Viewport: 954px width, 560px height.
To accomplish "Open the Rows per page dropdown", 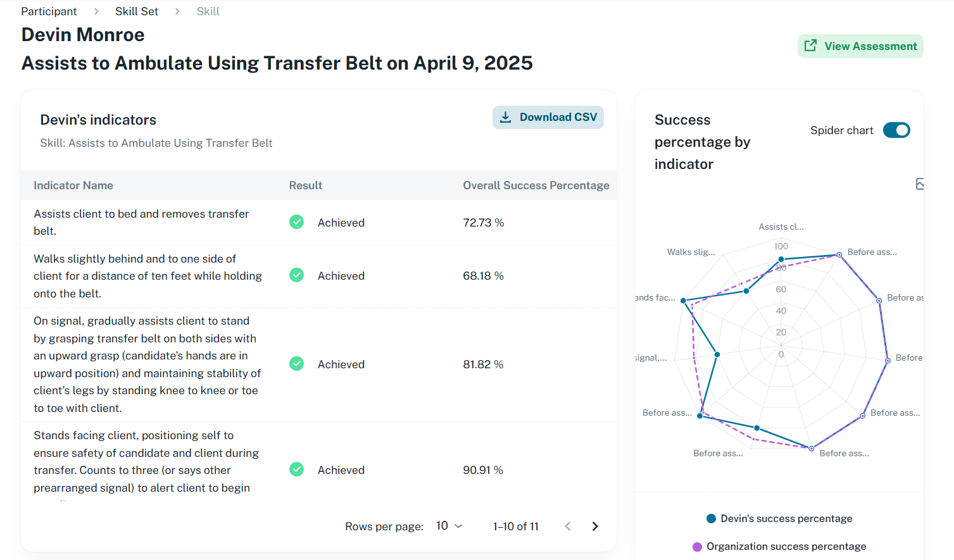I will [x=449, y=526].
